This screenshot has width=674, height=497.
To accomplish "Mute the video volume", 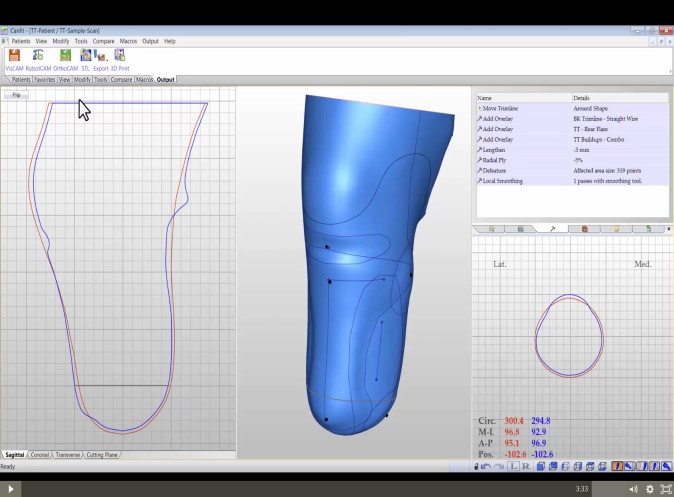I will (x=633, y=489).
